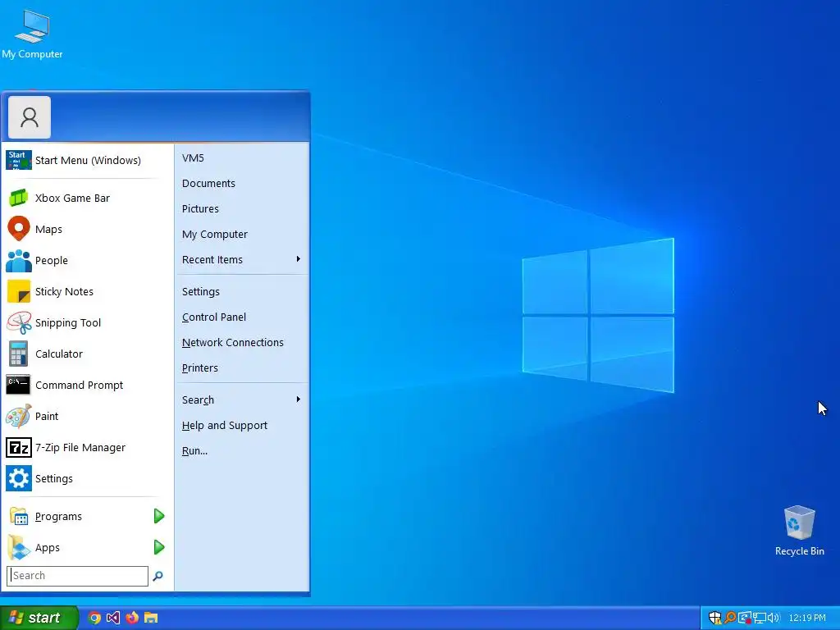Open Control Panel
The image size is (840, 630).
[x=242, y=317]
